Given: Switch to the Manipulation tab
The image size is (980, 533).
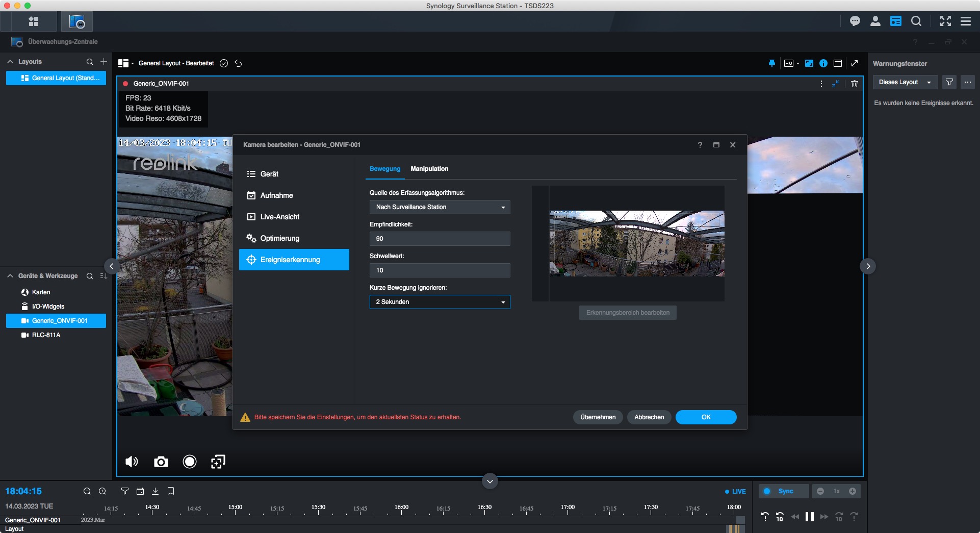Looking at the screenshot, I should pos(429,169).
